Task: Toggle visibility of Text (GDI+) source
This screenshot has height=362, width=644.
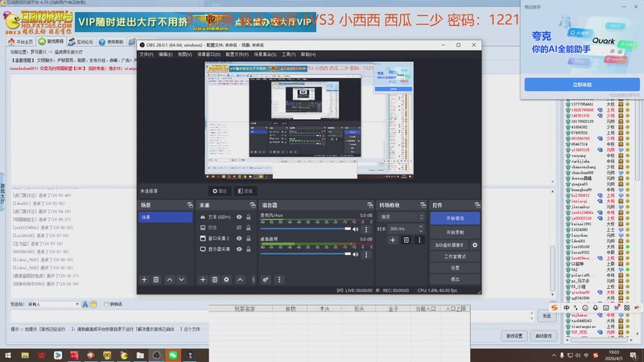Action: 239,216
